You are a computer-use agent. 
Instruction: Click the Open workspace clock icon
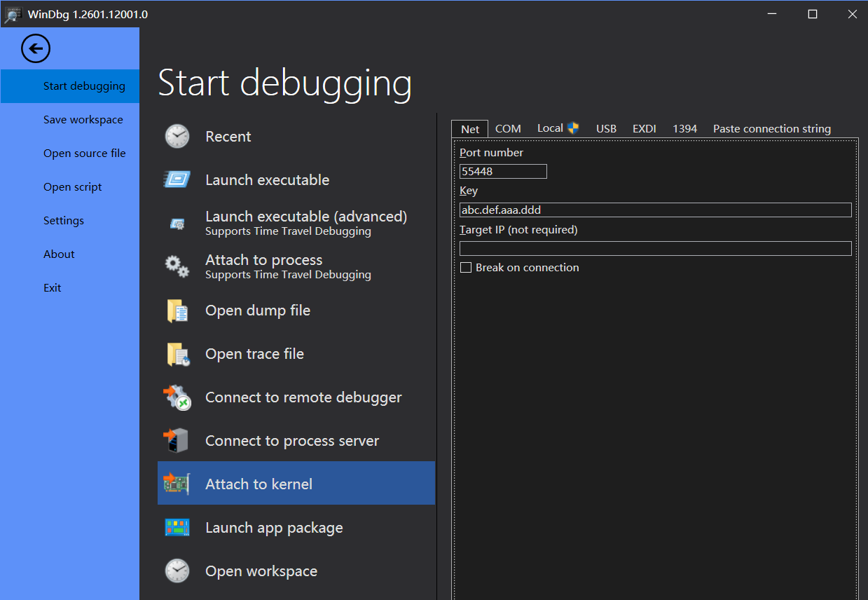[x=177, y=571]
